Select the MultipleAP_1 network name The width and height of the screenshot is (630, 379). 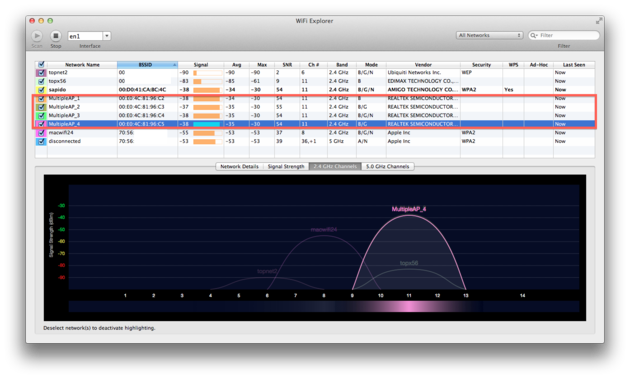64,98
